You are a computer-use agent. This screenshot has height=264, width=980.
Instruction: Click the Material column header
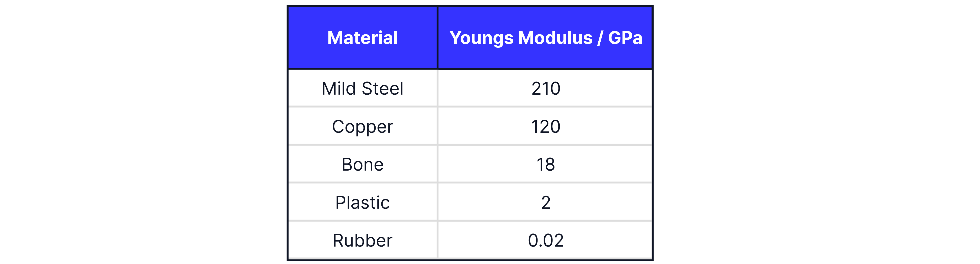click(362, 38)
